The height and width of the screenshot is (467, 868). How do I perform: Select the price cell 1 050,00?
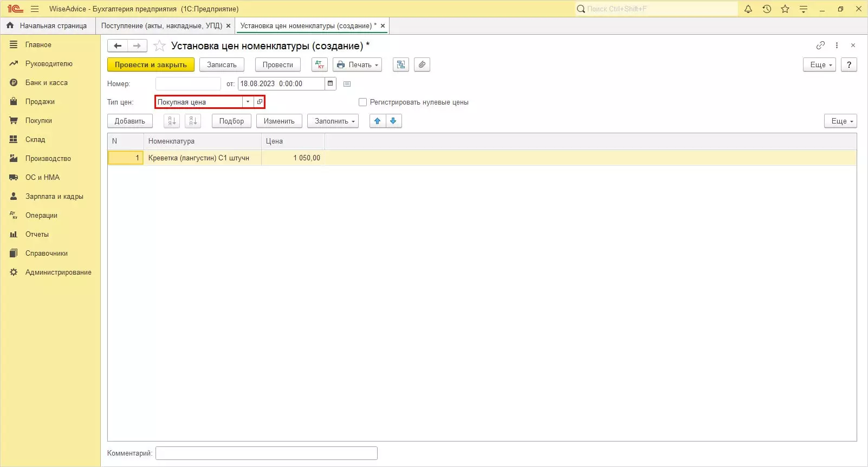293,158
